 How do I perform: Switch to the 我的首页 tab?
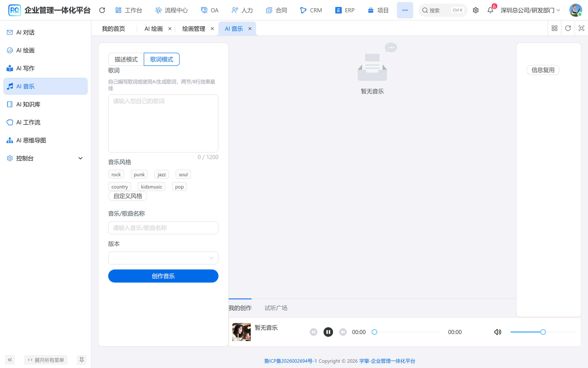click(114, 29)
